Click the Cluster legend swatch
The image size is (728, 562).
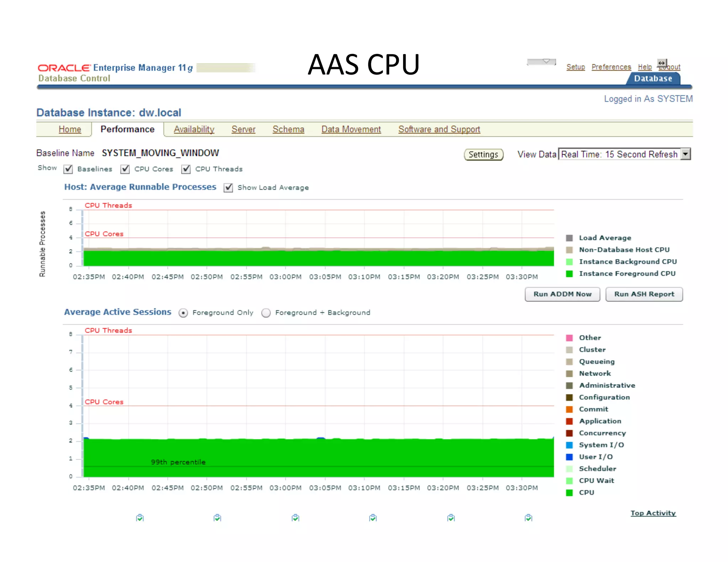(x=569, y=350)
